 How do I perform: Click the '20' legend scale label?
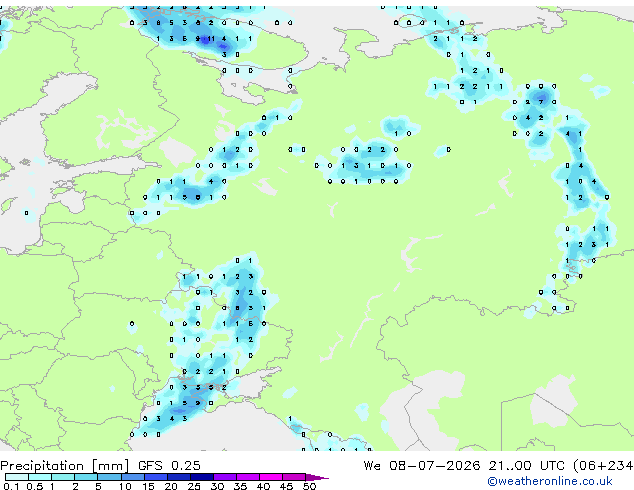[x=171, y=486]
